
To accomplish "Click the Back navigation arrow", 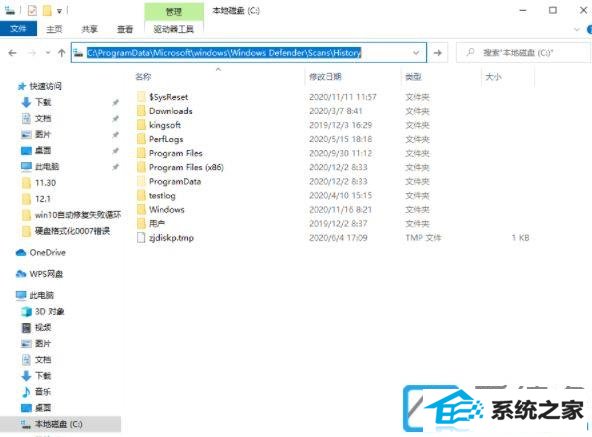I will click(x=12, y=53).
